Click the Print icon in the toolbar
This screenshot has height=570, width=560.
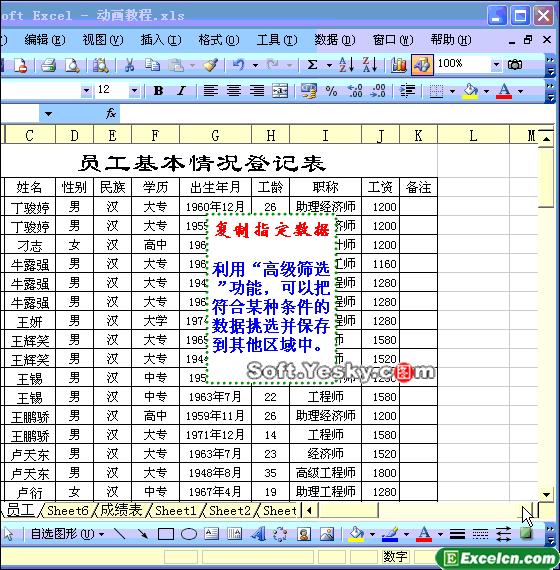[x=48, y=65]
